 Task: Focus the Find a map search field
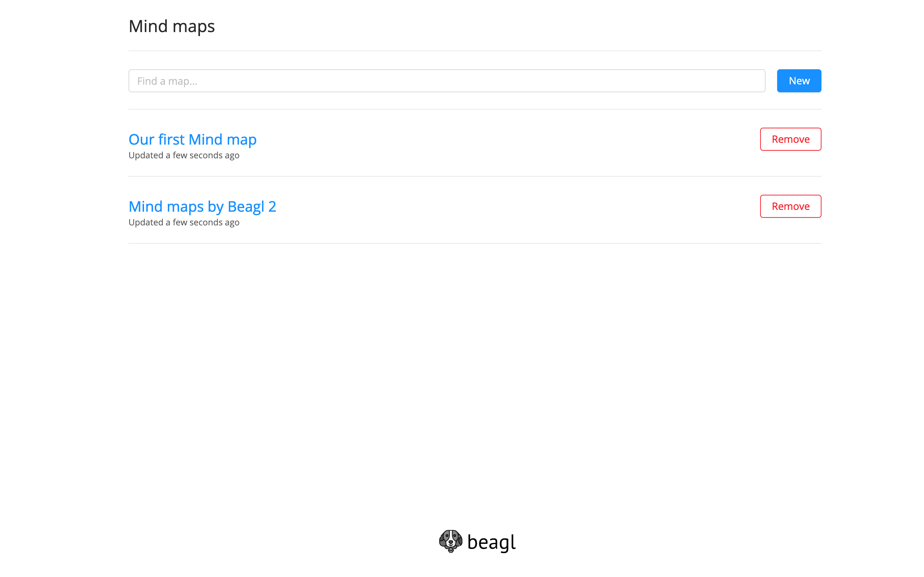click(447, 81)
